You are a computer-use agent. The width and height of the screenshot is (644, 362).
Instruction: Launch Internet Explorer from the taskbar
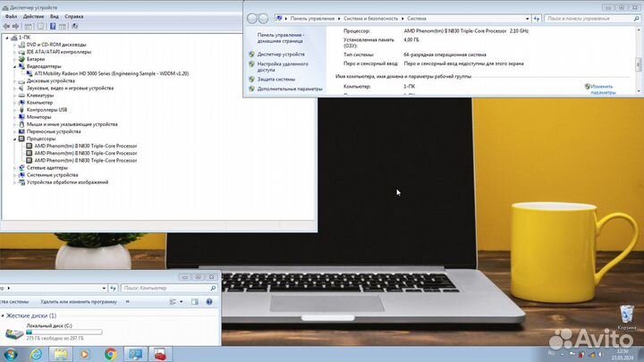(x=36, y=354)
